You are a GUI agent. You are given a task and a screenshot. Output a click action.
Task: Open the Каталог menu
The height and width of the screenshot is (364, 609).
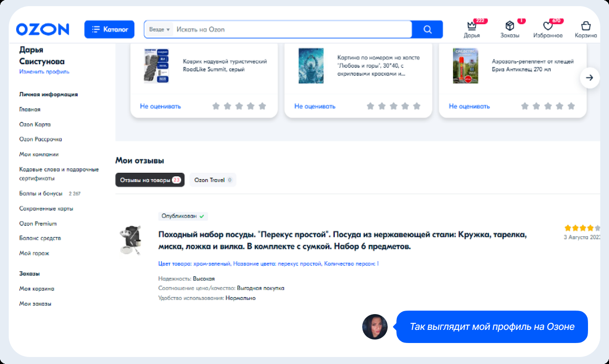click(109, 29)
